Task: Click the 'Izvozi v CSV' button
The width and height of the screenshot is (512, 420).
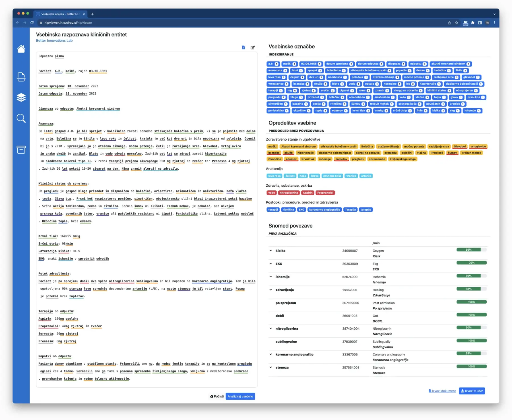Action: coord(472,391)
